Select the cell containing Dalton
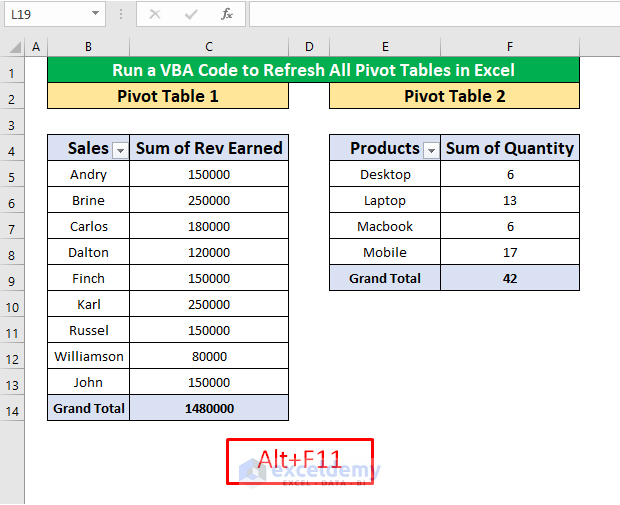 (x=89, y=252)
